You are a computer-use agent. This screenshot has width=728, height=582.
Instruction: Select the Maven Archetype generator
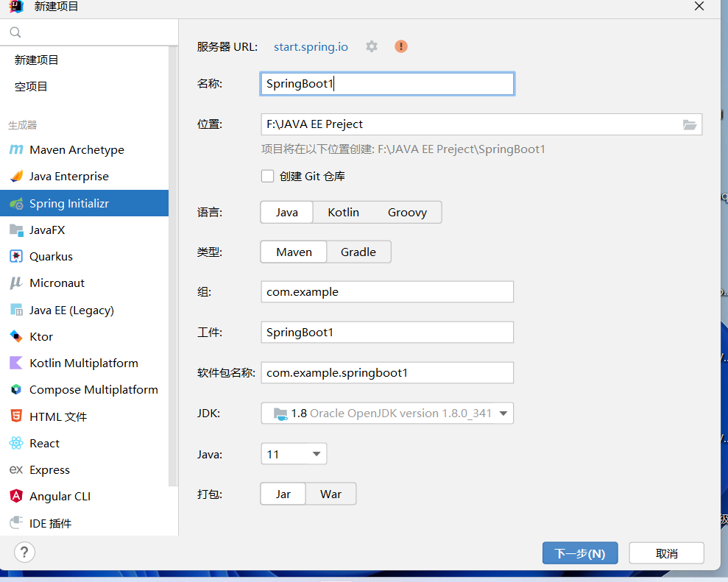pos(76,149)
